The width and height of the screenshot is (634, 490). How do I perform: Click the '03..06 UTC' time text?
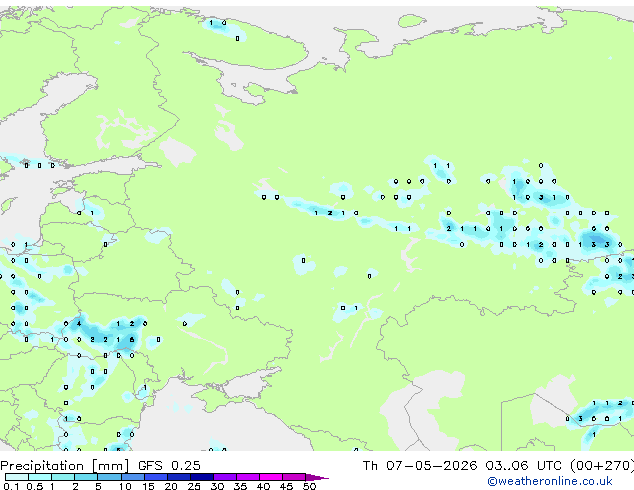coord(524,466)
